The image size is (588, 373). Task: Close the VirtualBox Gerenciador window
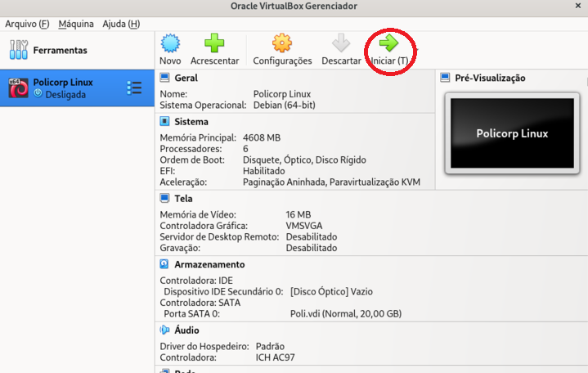(578, 6)
